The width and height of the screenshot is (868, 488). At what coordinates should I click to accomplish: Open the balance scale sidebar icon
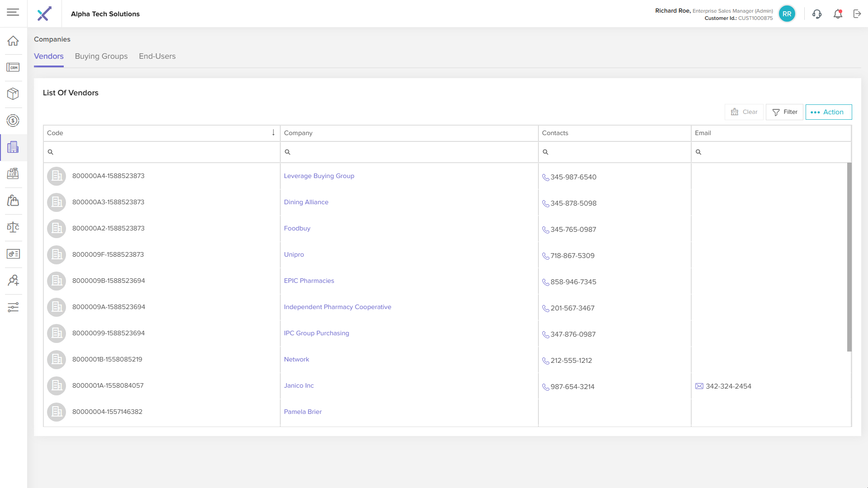13,227
